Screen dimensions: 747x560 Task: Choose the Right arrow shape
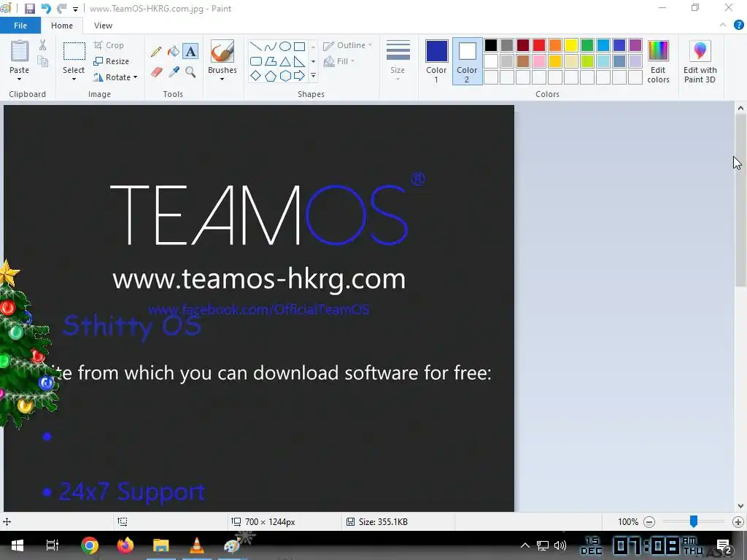299,76
